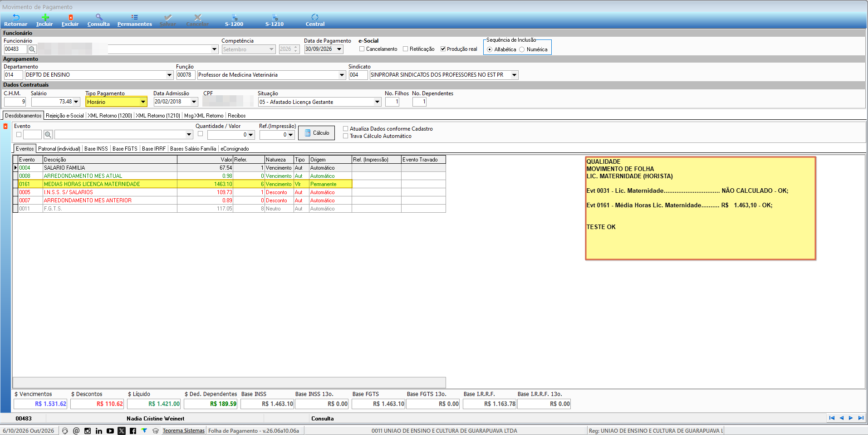This screenshot has height=435, width=868.
Task: Expand the Situação dropdown
Action: tap(377, 102)
